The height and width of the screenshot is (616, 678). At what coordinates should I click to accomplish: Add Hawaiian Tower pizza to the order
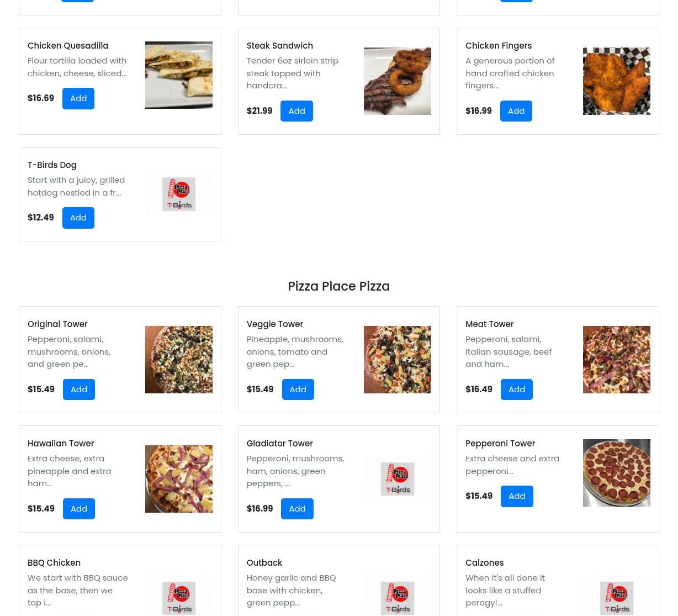[x=79, y=509]
